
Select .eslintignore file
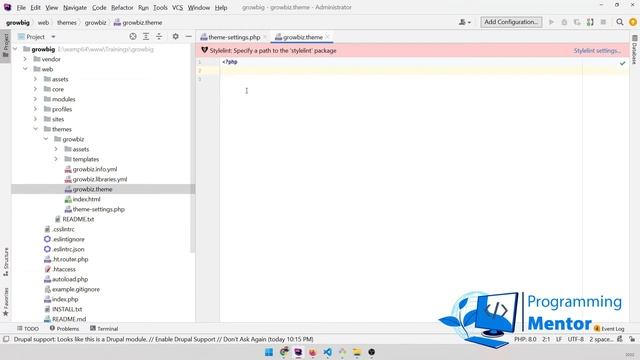click(64, 239)
